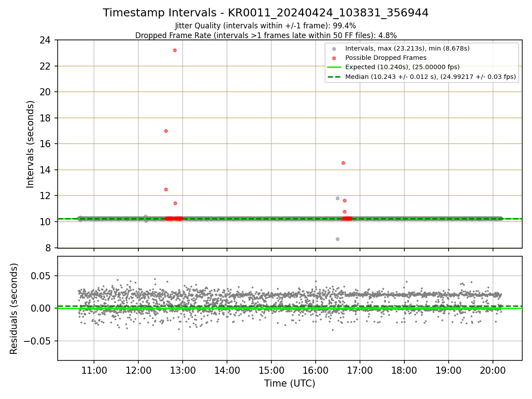The height and width of the screenshot is (399, 532).
Task: Click the "13:00" x-axis tick label
Action: [183, 370]
